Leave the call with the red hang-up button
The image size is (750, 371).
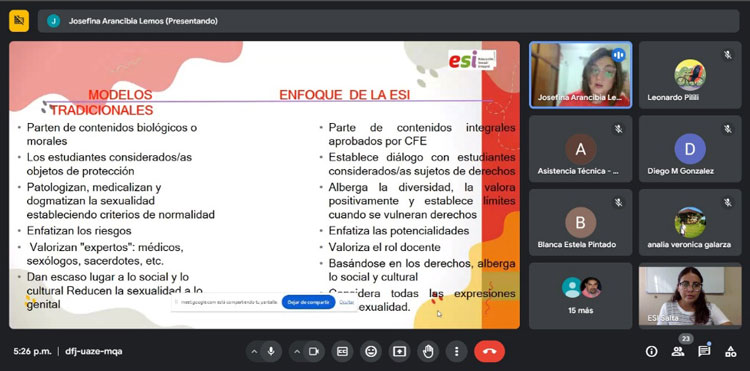pos(489,352)
